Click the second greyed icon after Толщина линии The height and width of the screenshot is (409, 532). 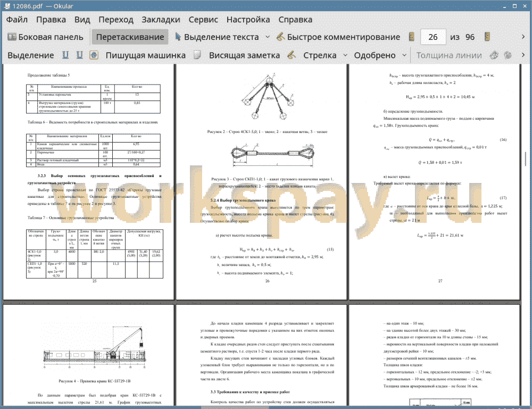pyautogui.click(x=508, y=55)
